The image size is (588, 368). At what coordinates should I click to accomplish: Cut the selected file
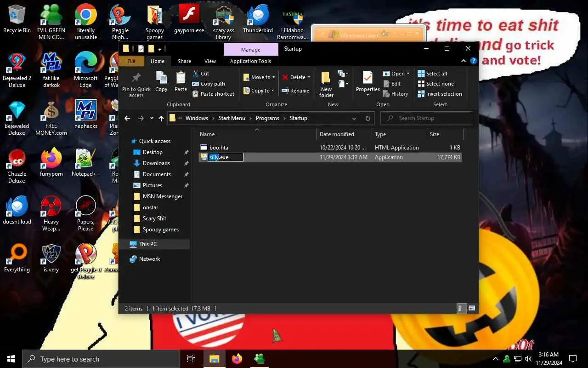[201, 74]
